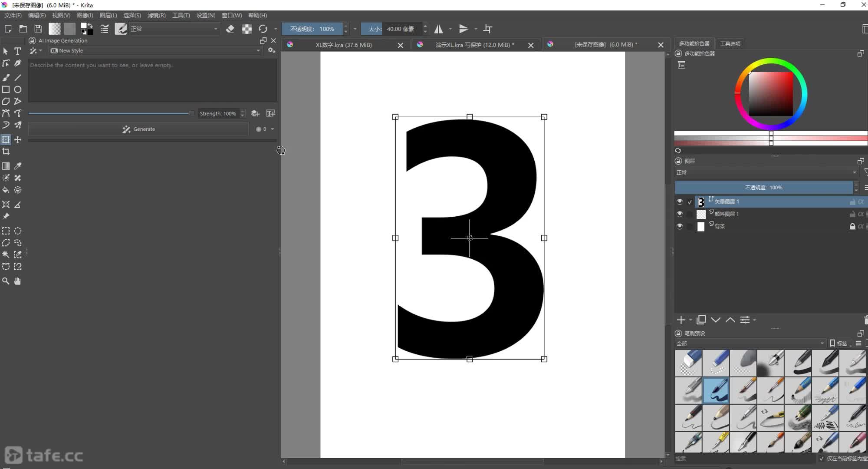Open the blending mode 正常 dropdown in toolbar
This screenshot has height=469, width=868.
click(x=174, y=29)
